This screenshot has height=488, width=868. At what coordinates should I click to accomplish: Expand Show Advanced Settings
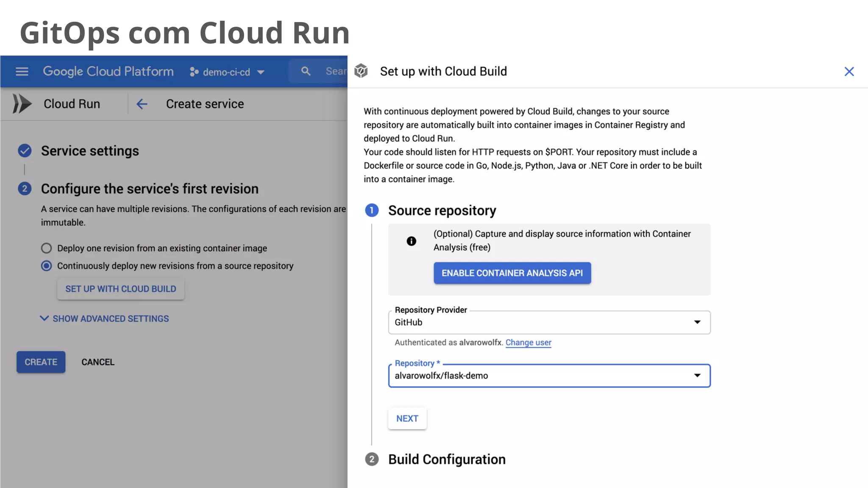tap(104, 319)
